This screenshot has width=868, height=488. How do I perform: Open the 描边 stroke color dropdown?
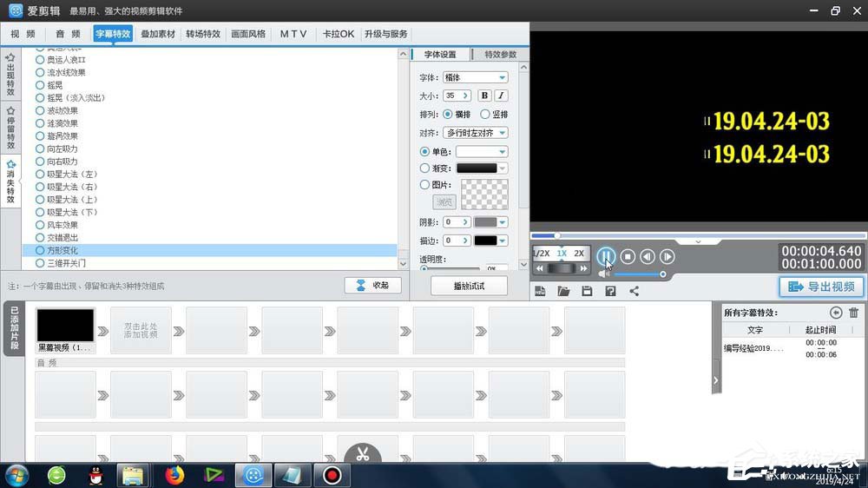490,241
